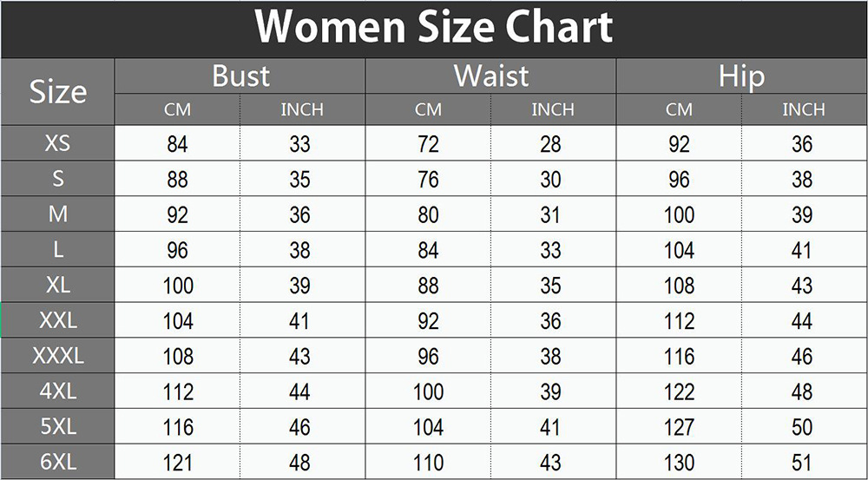Click the 4XL size row label
868x480 pixels.
coord(57,391)
